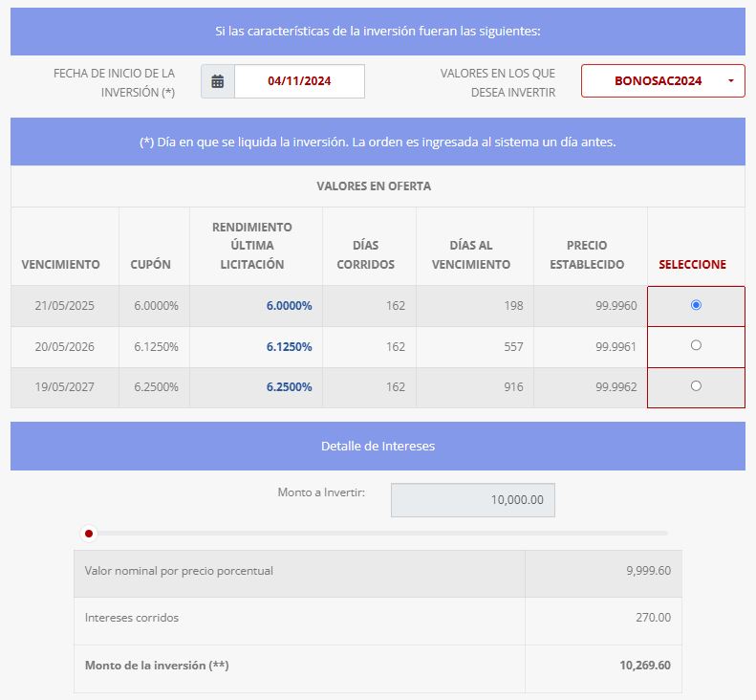Screen dimensions: 756x700
Task: Click the Intereses corridos row
Action: (x=378, y=618)
